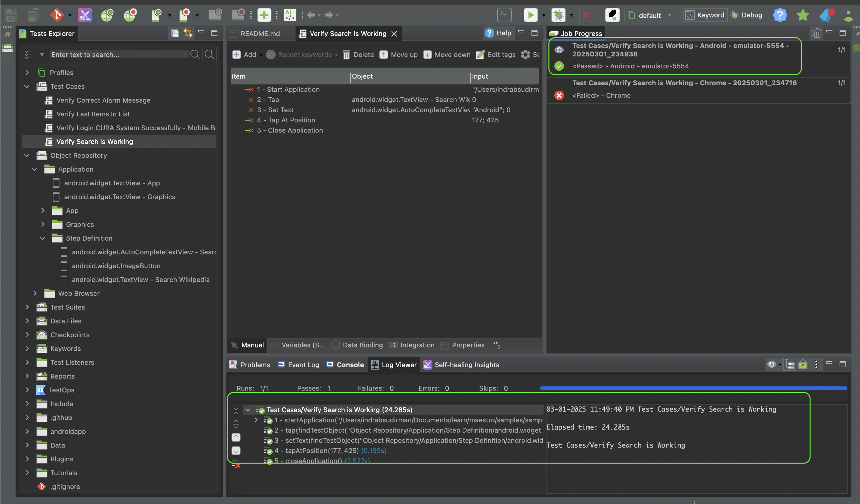Image resolution: width=860 pixels, height=504 pixels.
Task: Click the Link with Editor arrows icon
Action: [x=188, y=33]
